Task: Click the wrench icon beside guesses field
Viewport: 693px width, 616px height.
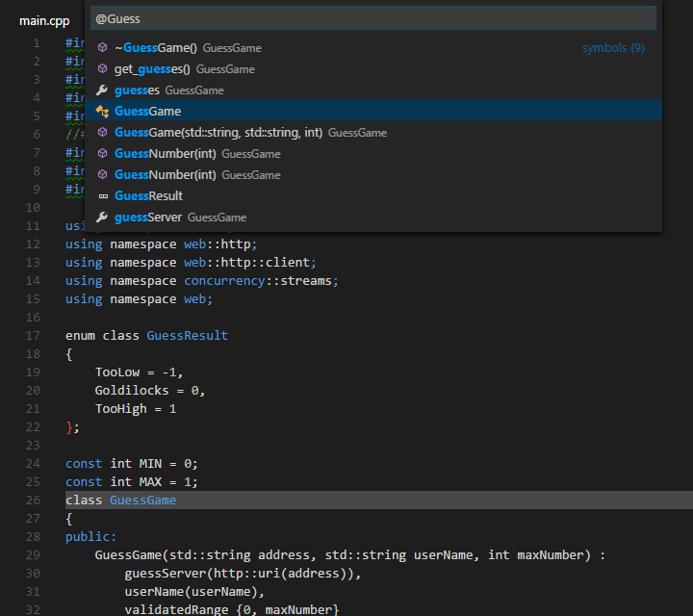Action: click(103, 90)
